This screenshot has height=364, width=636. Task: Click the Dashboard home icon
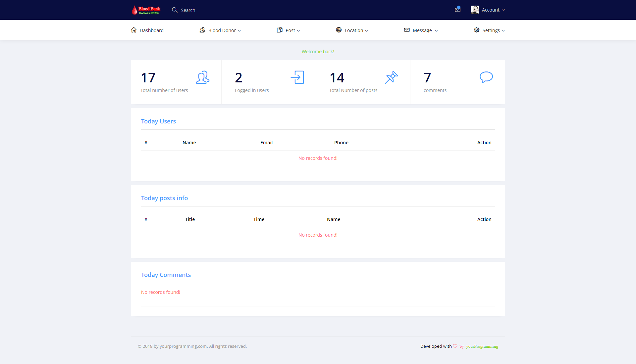134,30
